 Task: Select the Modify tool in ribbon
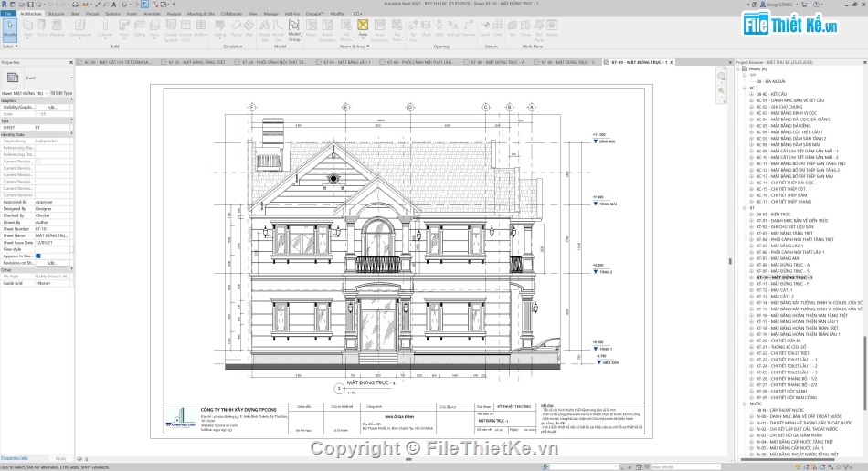click(x=10, y=28)
